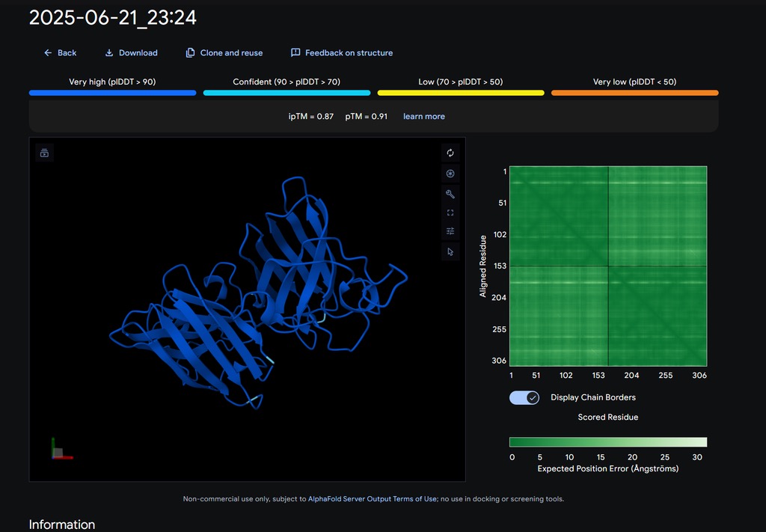Open the viewer settings sliders icon
This screenshot has height=532, width=766.
pyautogui.click(x=450, y=232)
